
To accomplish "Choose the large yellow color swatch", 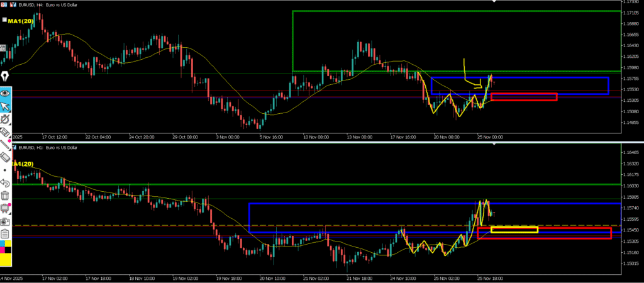I will click(6, 257).
